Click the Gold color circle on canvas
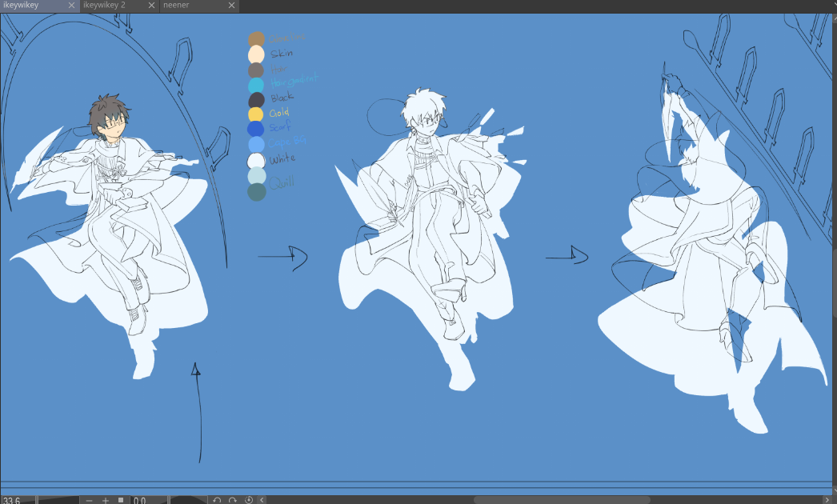This screenshot has width=837, height=504. (x=256, y=114)
